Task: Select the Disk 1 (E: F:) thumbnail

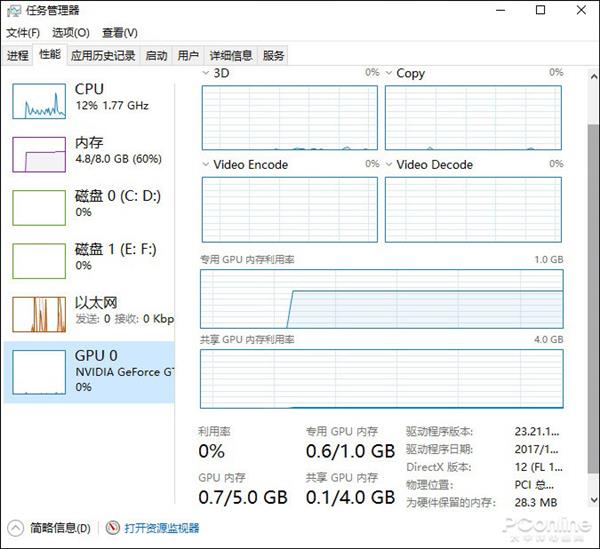Action: pos(39,261)
